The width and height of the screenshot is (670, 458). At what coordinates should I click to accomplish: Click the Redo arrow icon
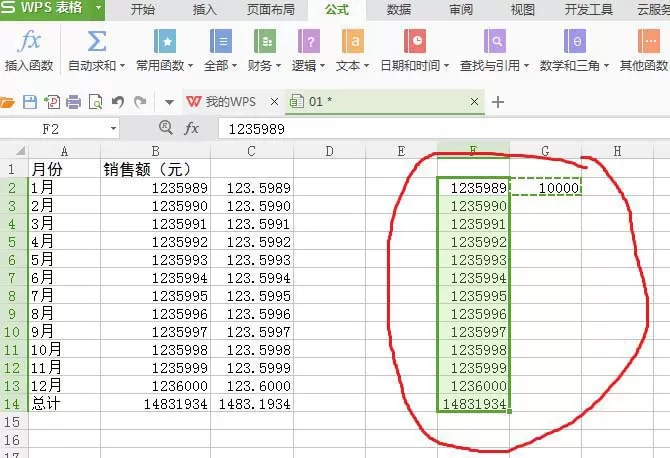pyautogui.click(x=140, y=102)
